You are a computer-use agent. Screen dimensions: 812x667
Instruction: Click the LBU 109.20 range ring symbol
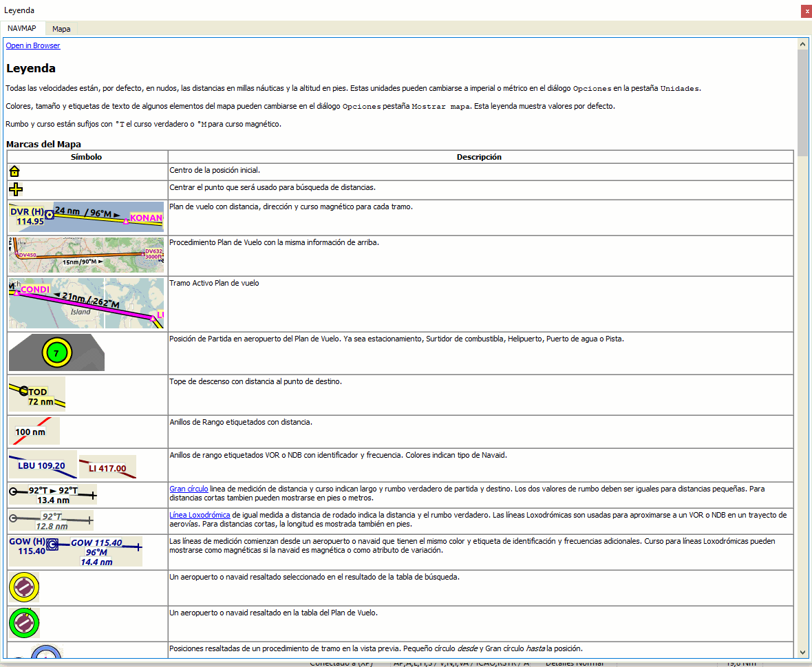pyautogui.click(x=43, y=465)
